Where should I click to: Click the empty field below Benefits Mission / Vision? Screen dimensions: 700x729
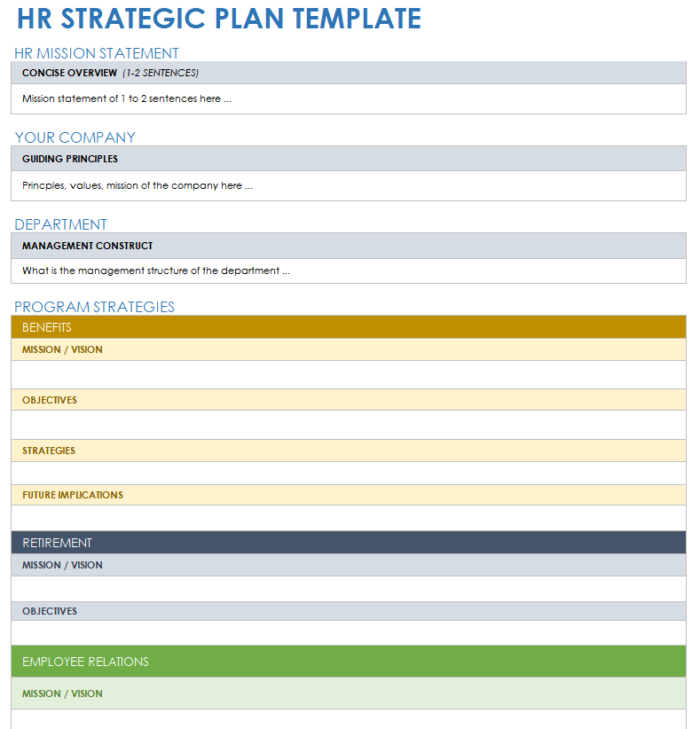[x=348, y=374]
